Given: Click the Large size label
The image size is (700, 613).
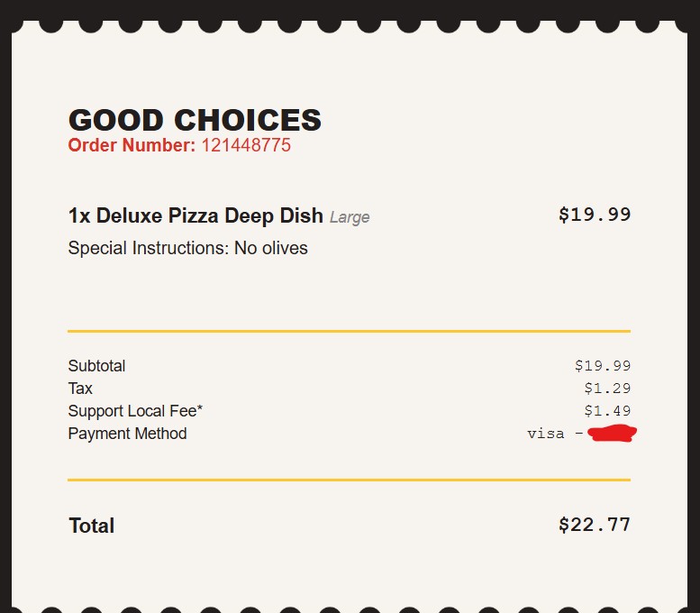Looking at the screenshot, I should pyautogui.click(x=350, y=217).
